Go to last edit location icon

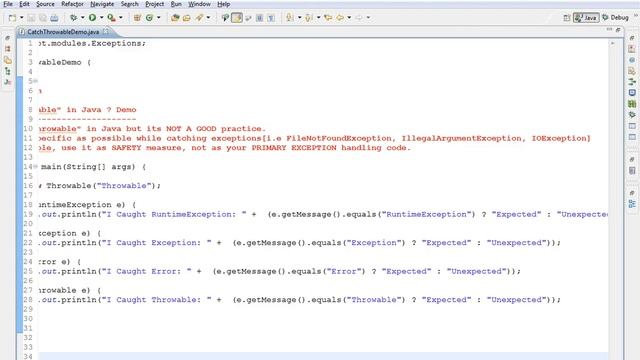(x=328, y=18)
